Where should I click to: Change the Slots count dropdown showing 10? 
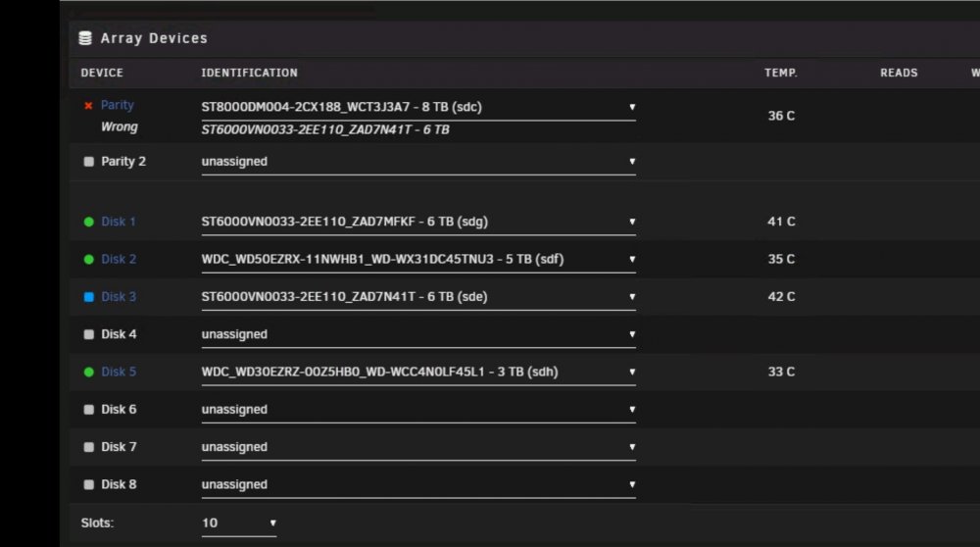[239, 523]
